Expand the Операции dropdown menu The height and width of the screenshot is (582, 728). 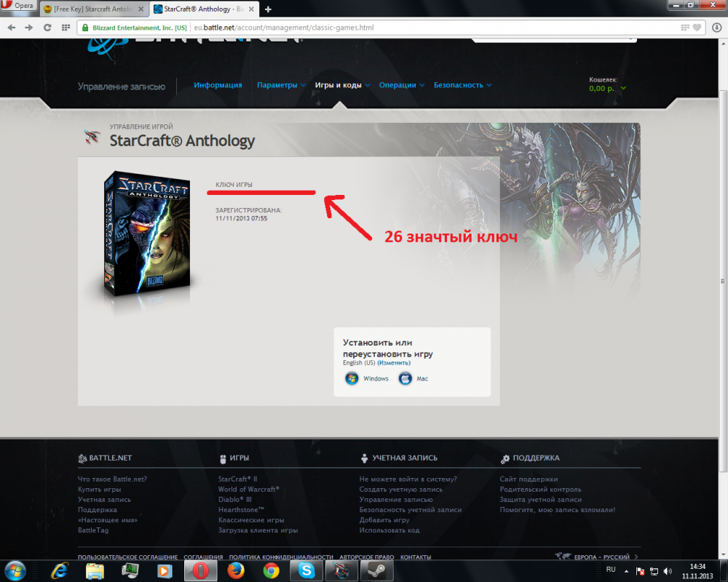point(401,85)
